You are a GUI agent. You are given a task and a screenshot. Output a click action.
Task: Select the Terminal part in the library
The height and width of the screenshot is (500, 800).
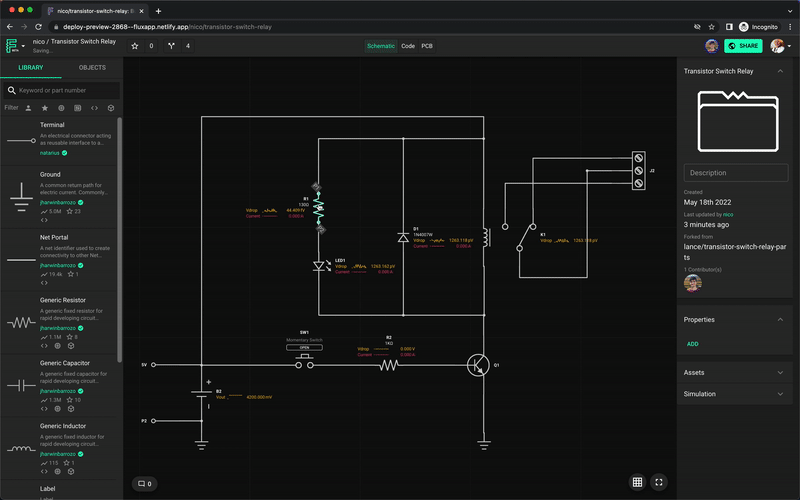pyautogui.click(x=59, y=139)
